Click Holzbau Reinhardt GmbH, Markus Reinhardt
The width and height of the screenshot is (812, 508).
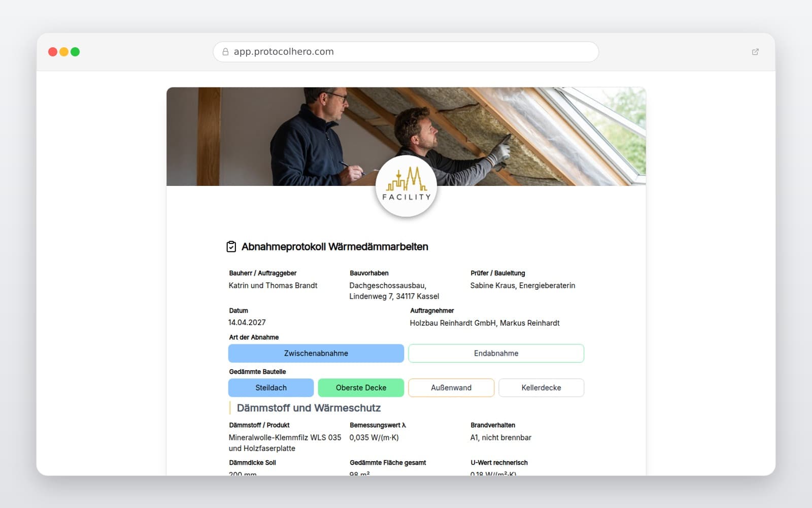point(485,323)
